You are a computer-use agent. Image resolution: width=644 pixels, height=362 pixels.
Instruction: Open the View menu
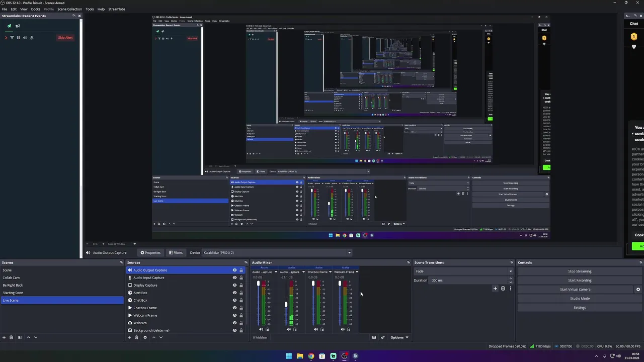(x=24, y=9)
